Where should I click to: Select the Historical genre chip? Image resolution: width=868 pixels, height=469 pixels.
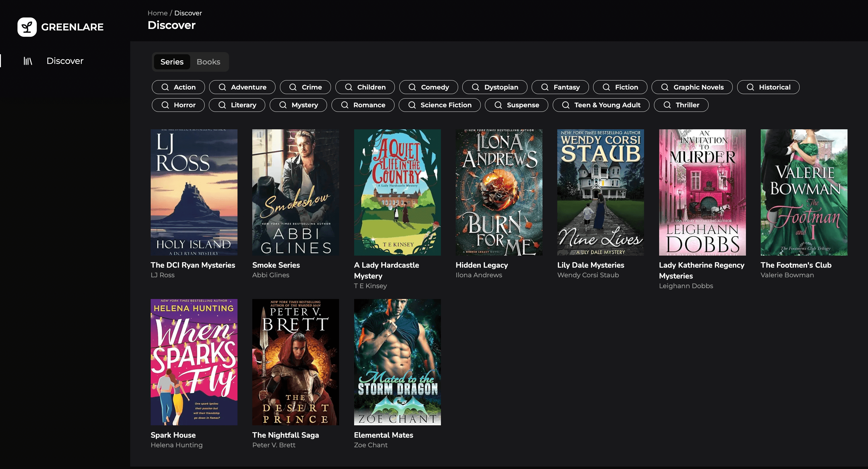click(768, 87)
